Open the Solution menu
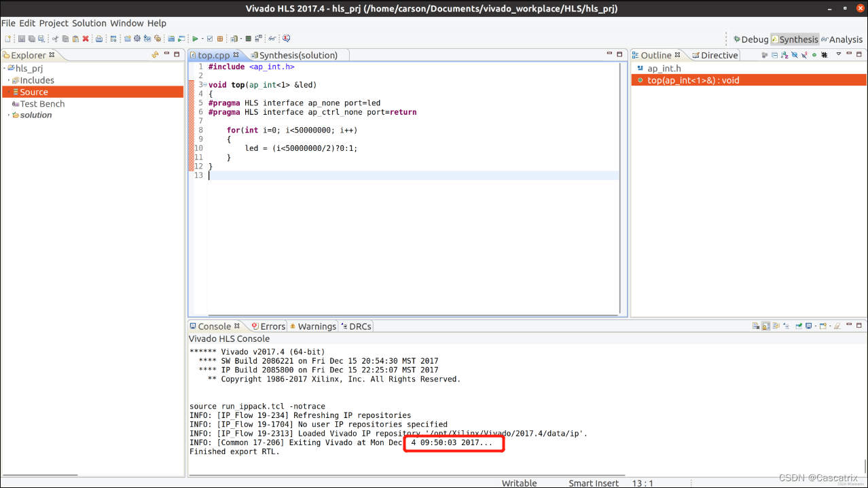Viewport: 868px width, 488px height. click(x=89, y=23)
